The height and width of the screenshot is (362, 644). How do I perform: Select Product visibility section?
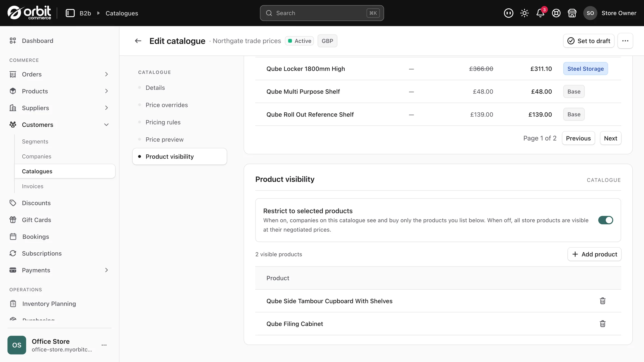point(179,156)
